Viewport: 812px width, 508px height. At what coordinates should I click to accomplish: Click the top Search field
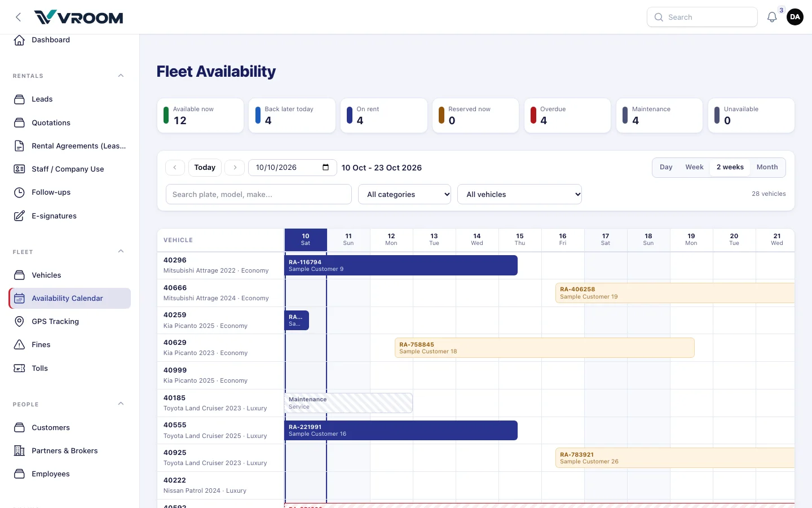(x=702, y=17)
